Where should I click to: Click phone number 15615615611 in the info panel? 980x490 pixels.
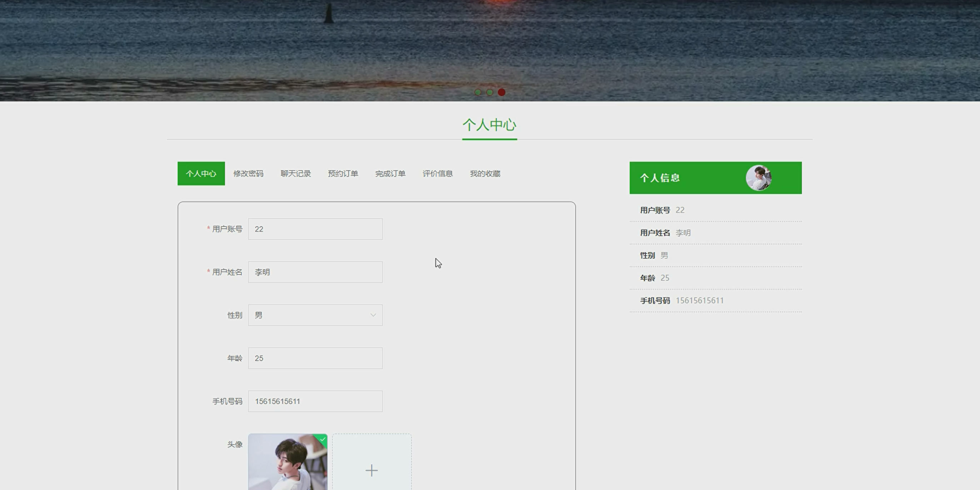[700, 301]
